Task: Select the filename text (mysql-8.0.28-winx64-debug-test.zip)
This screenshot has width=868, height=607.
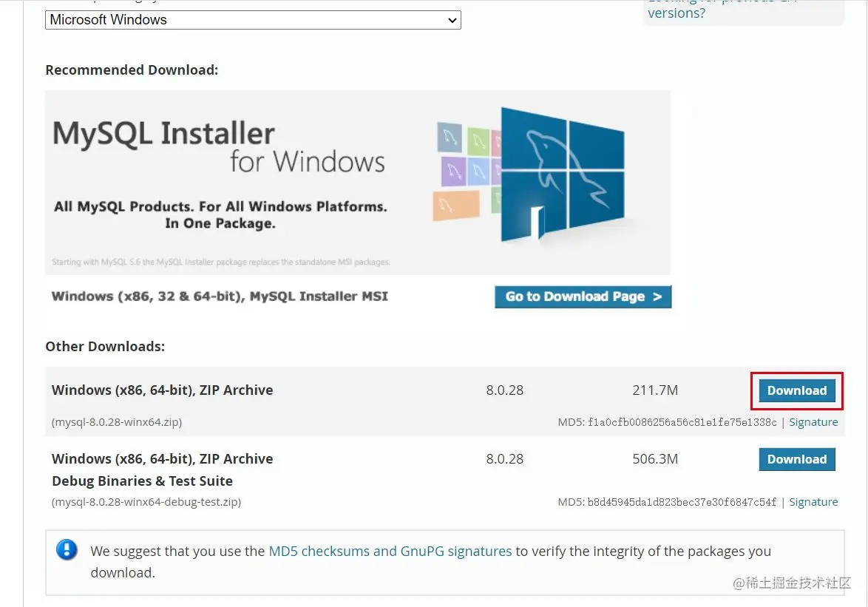Action: coord(146,502)
